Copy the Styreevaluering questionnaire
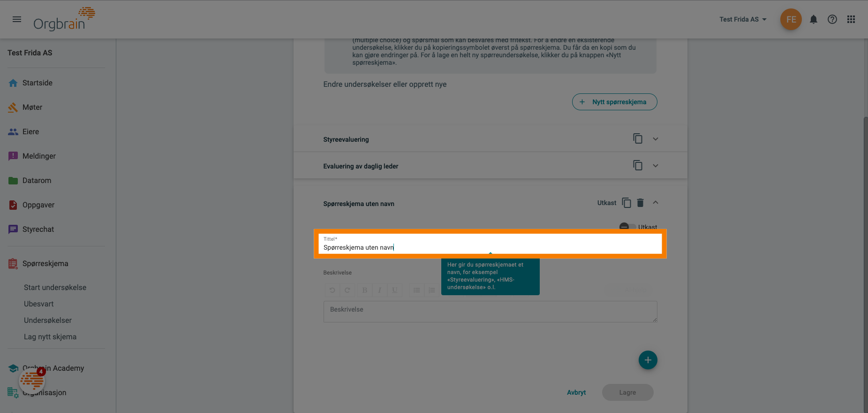Viewport: 868px width, 413px height. pos(638,138)
